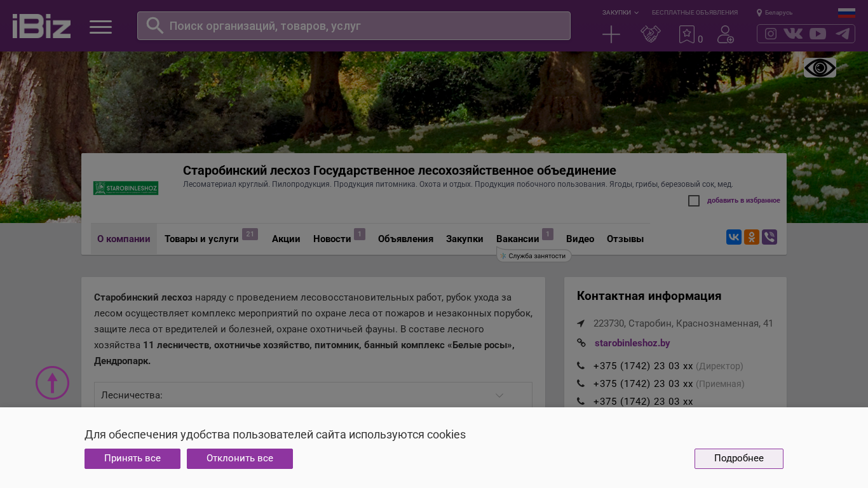Image resolution: width=868 pixels, height=488 pixels.
Task: Click the Подробнее cookies button
Action: pyautogui.click(x=739, y=459)
